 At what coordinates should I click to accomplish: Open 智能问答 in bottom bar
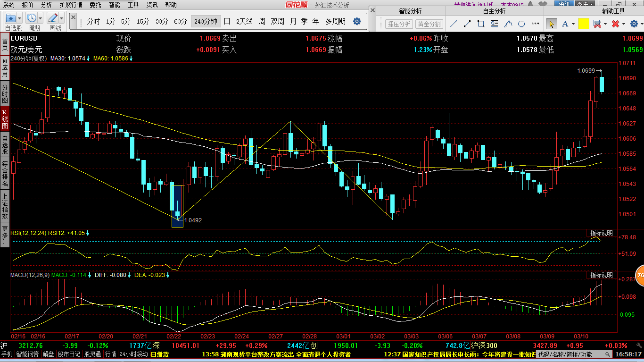click(x=28, y=354)
